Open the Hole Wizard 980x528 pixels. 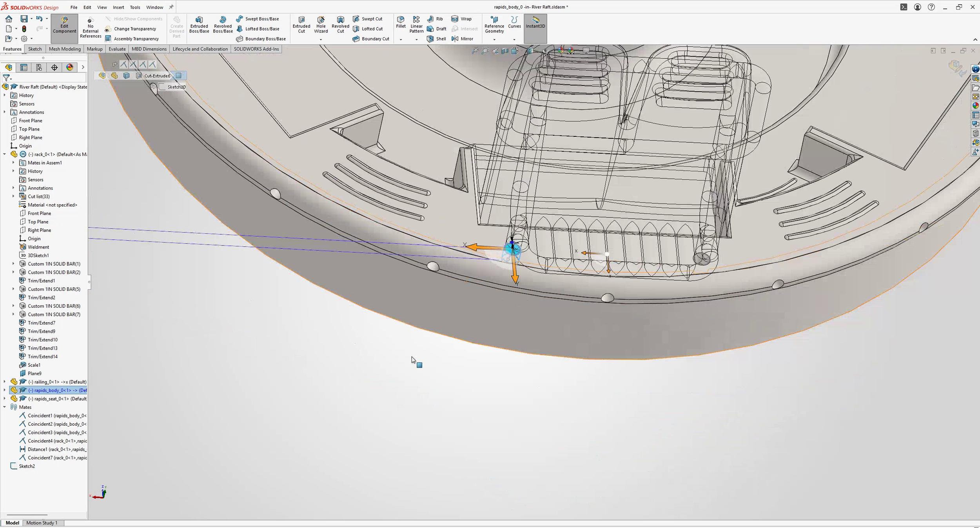[x=321, y=25]
